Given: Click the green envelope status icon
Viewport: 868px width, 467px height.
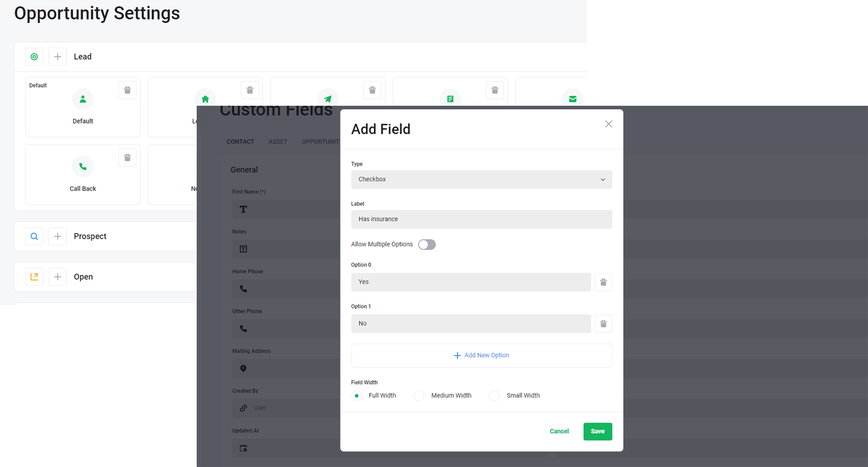Looking at the screenshot, I should pos(572,98).
